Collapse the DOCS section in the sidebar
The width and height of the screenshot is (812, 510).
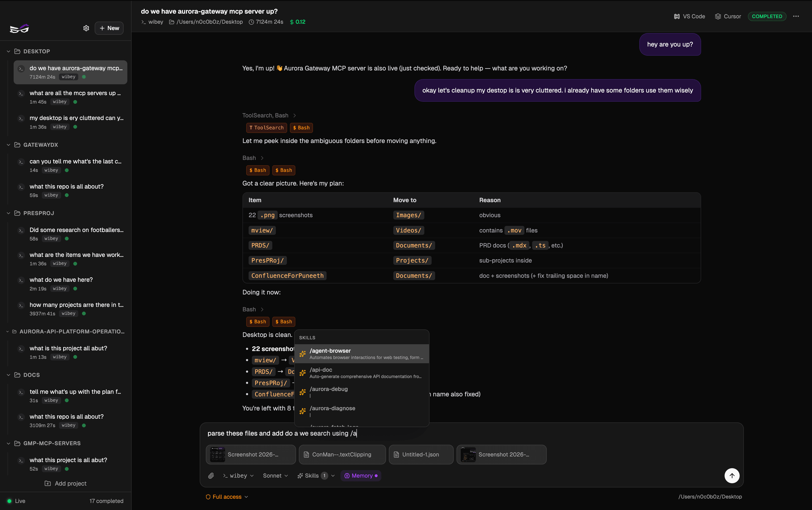(x=8, y=375)
